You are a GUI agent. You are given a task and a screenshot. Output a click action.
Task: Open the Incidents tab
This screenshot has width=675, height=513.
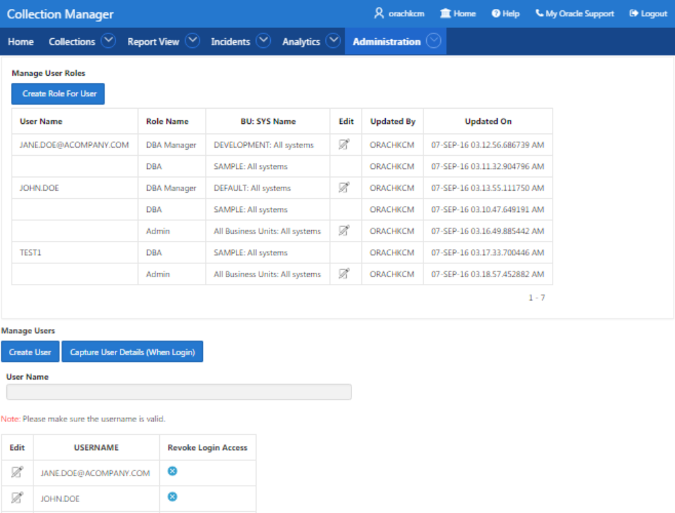point(230,42)
